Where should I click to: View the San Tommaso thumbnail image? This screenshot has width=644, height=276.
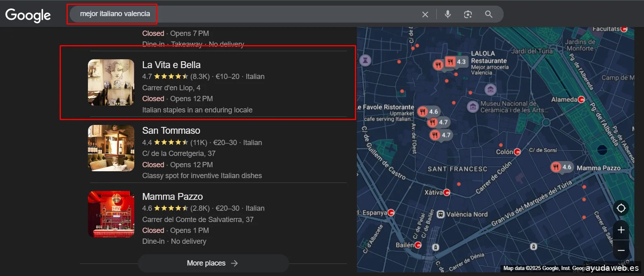click(111, 148)
